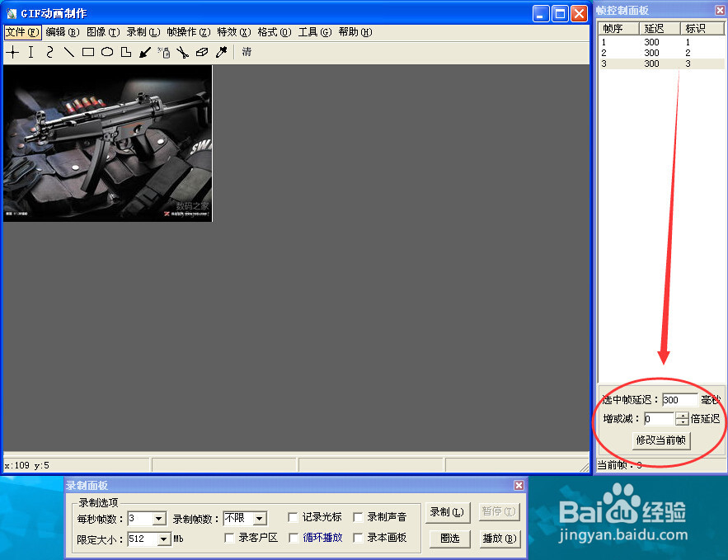
Task: Click the 标识 column header
Action: coord(702,29)
